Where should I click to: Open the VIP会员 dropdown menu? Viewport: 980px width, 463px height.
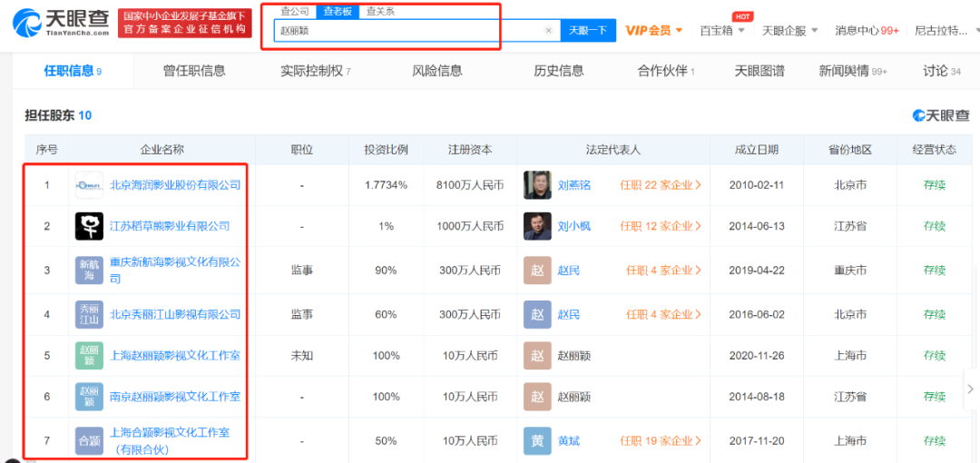(653, 31)
